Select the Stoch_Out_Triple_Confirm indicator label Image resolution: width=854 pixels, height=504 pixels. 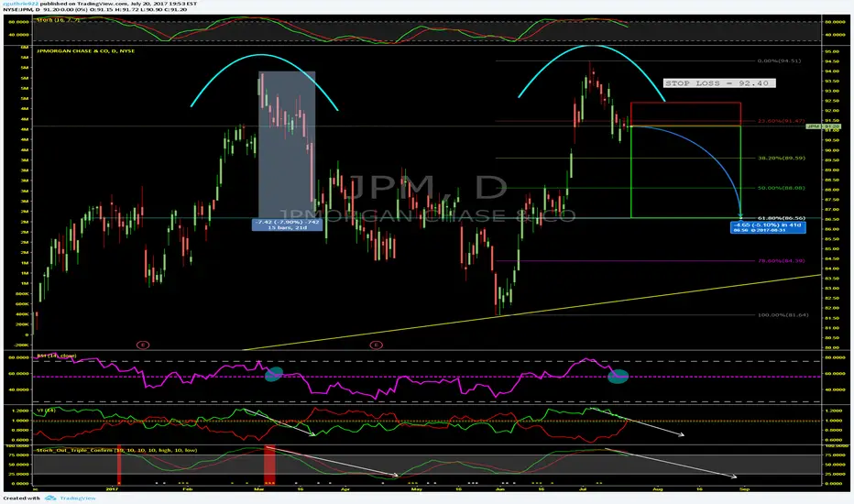(116, 450)
